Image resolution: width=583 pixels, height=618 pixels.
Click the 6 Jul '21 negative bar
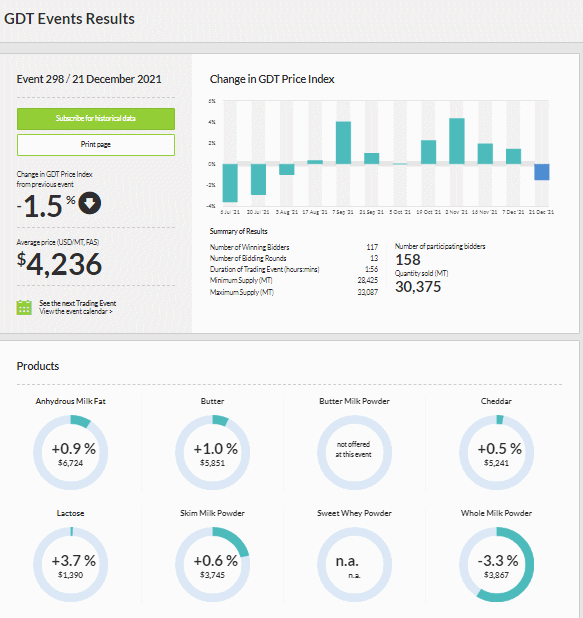point(230,183)
